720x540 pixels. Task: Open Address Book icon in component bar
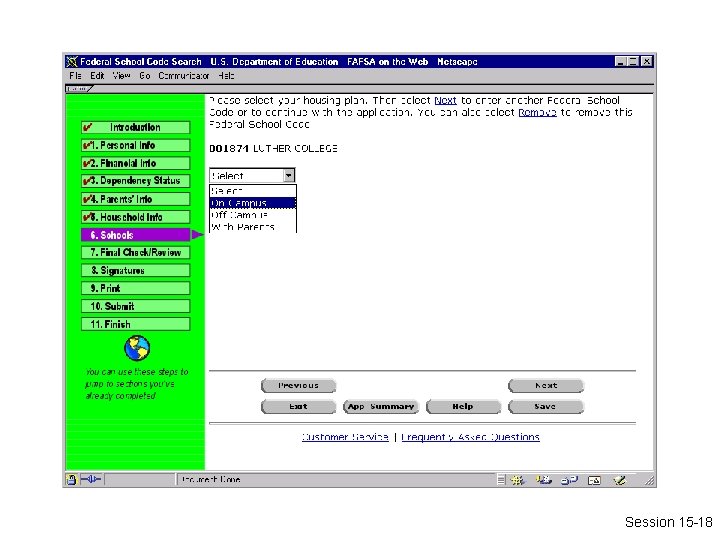tap(594, 480)
